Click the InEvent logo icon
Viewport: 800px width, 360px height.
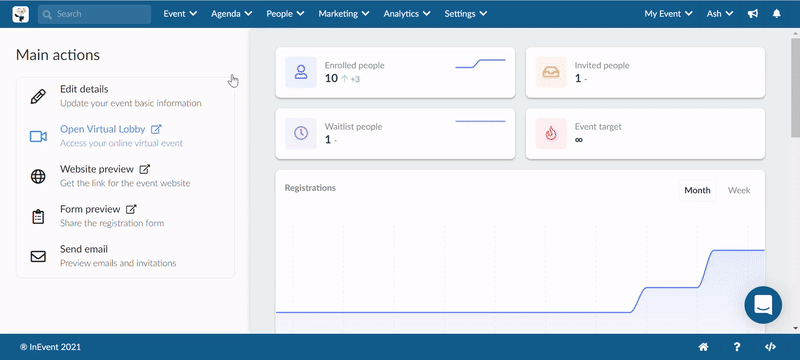pyautogui.click(x=21, y=14)
